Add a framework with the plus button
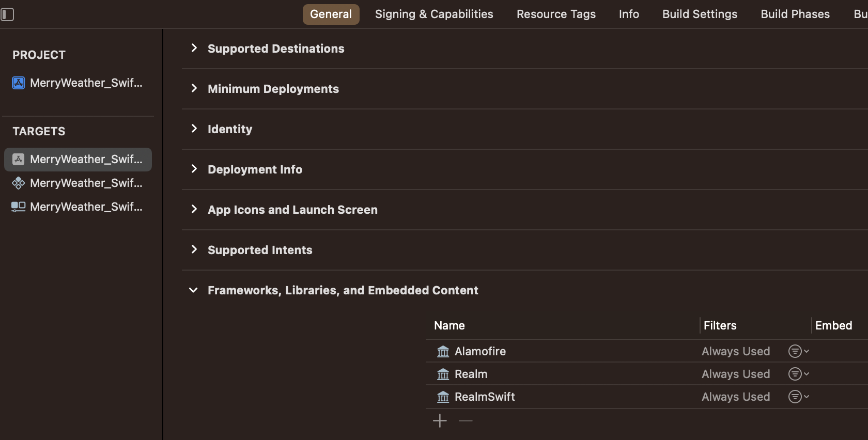868x440 pixels. point(440,421)
